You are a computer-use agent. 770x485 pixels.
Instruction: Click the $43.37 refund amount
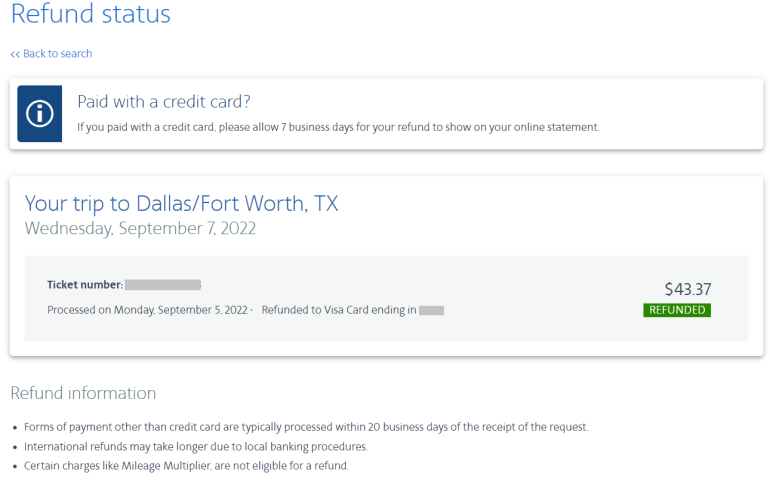click(688, 289)
